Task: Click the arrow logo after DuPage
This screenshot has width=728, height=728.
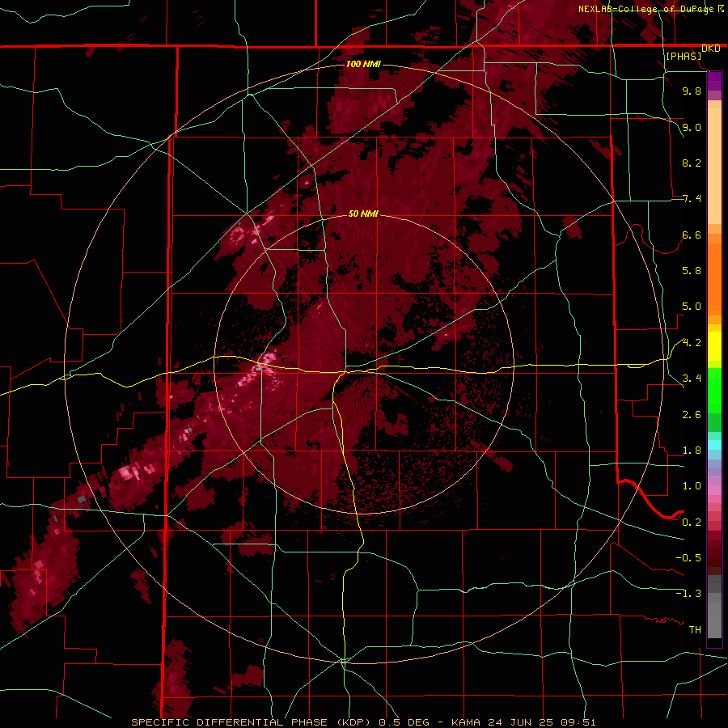Action: click(x=720, y=8)
